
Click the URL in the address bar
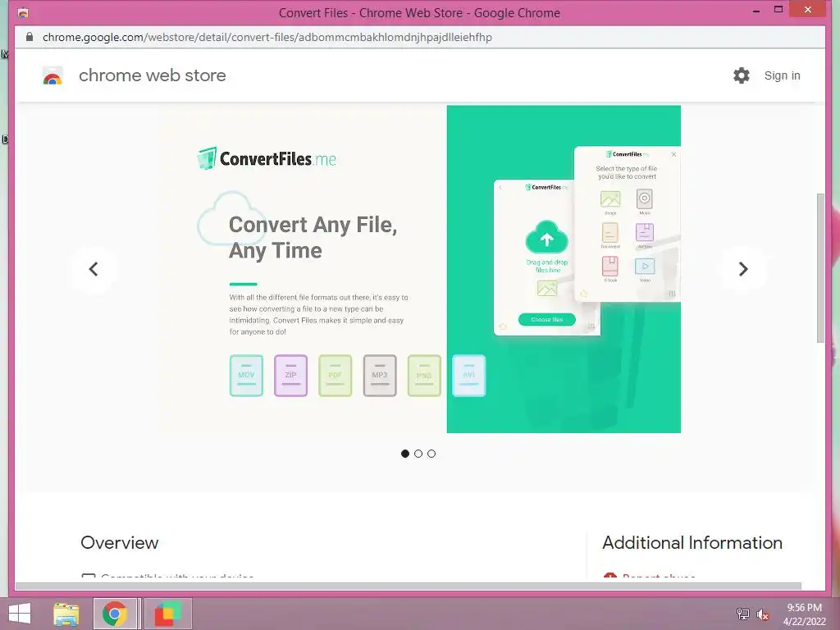(267, 37)
